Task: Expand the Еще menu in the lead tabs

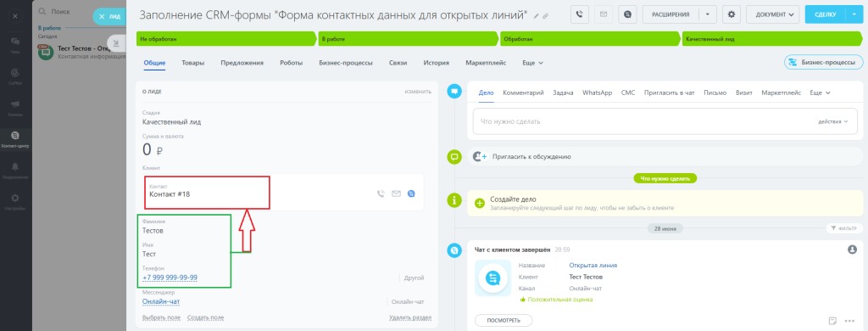Action: (x=532, y=63)
